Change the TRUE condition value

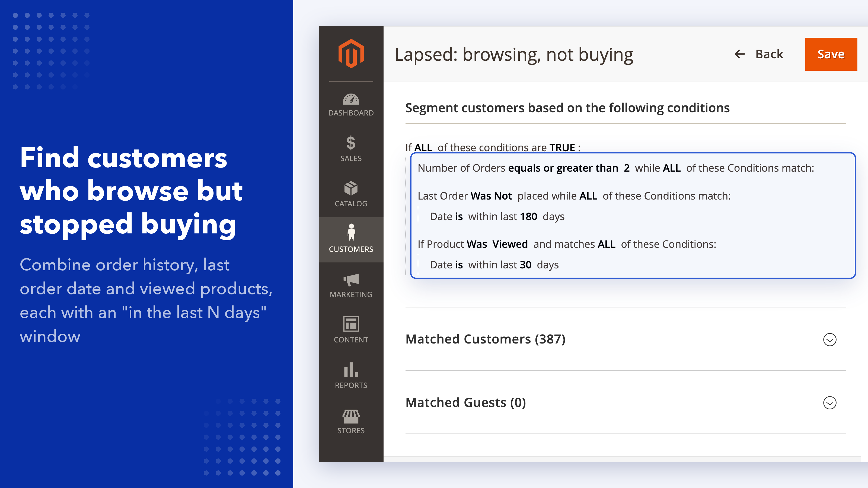click(x=562, y=147)
